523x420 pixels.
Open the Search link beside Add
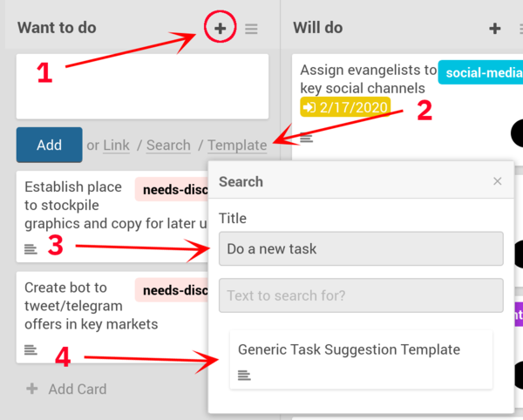click(x=168, y=146)
